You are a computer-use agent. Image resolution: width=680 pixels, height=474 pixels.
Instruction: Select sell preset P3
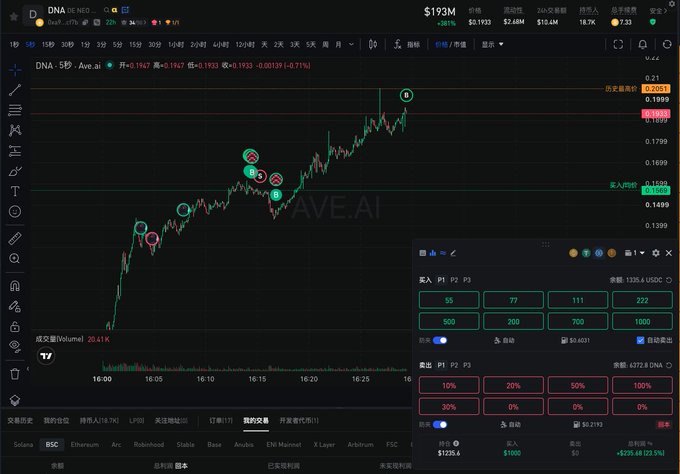click(x=467, y=365)
